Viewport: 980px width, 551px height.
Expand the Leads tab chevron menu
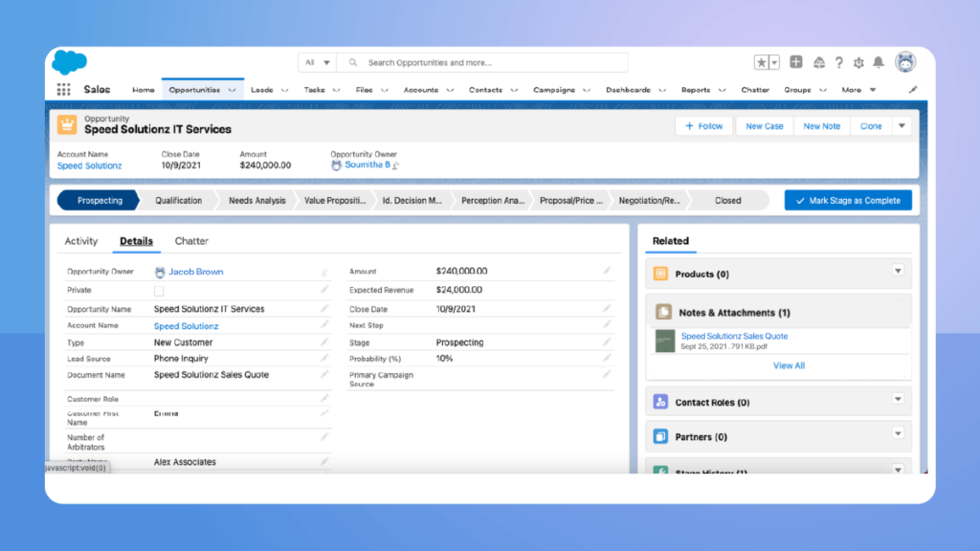(285, 90)
